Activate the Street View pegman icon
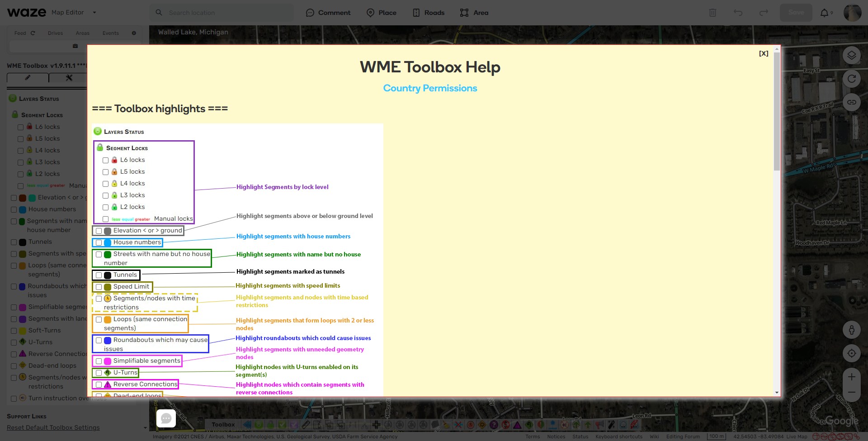 851,330
